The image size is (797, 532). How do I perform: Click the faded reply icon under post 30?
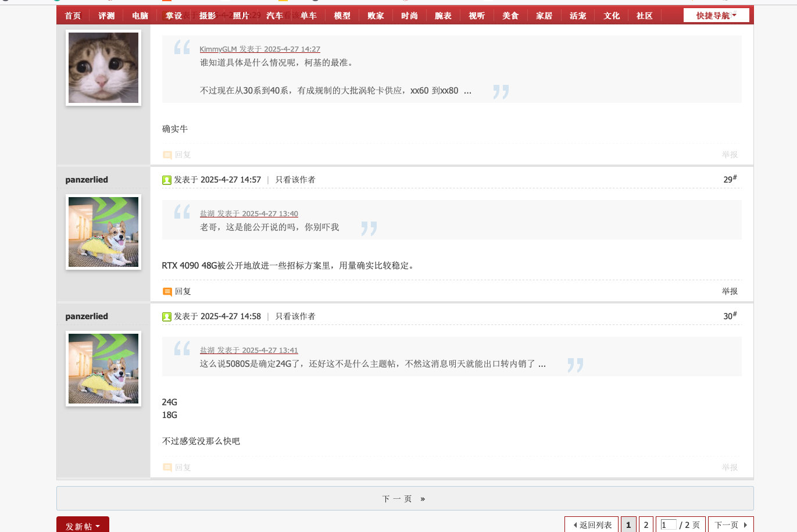167,467
